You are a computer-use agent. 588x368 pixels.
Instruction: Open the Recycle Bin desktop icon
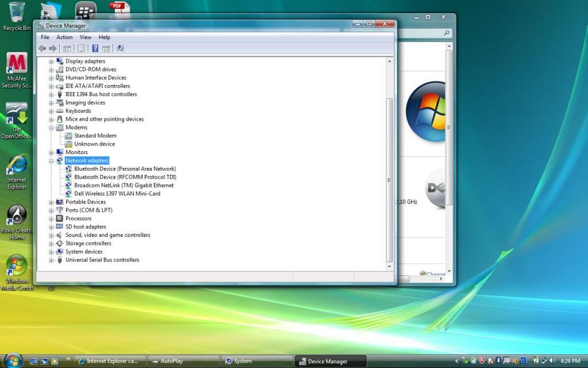pos(17,17)
